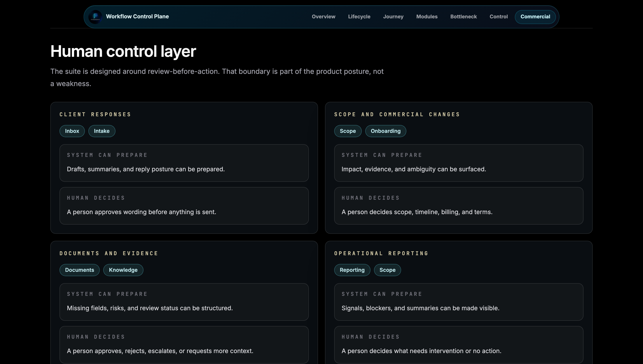Image resolution: width=643 pixels, height=364 pixels.
Task: Click the Workflow Control Plane logo icon
Action: pyautogui.click(x=95, y=17)
